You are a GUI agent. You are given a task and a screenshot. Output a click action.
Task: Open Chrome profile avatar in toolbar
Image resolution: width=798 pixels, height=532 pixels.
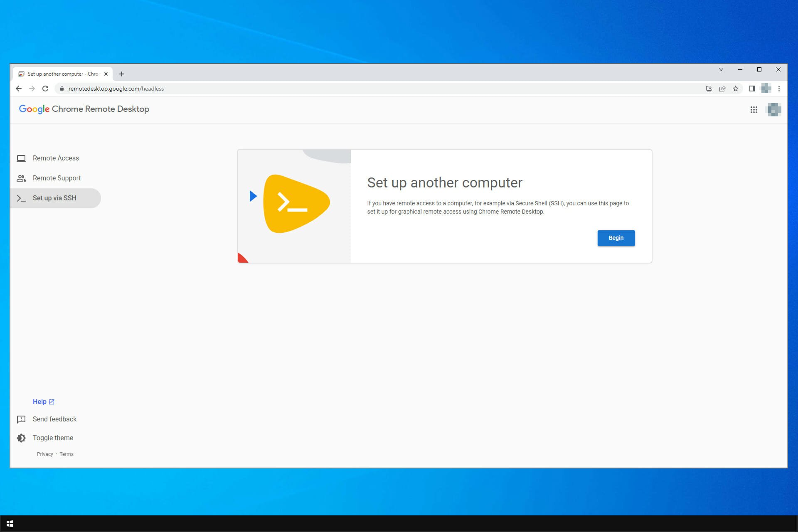click(x=766, y=89)
